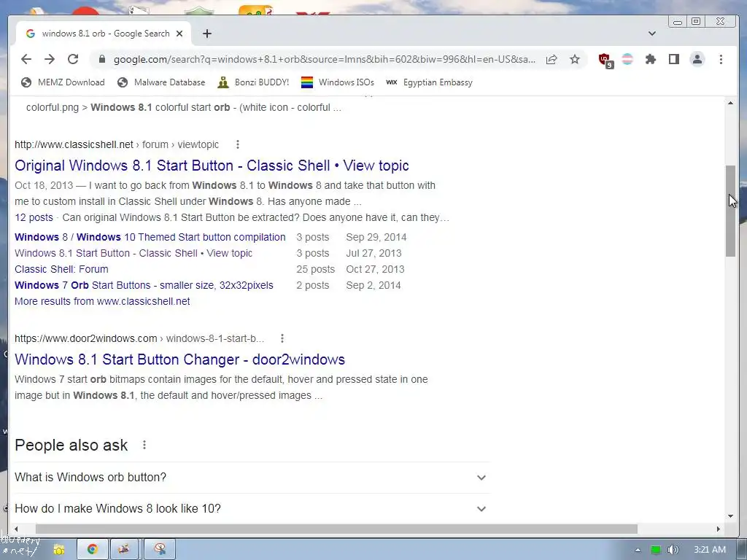The image size is (747, 560).
Task: Expand How do I make Windows 8 look like 10
Action: 252,508
